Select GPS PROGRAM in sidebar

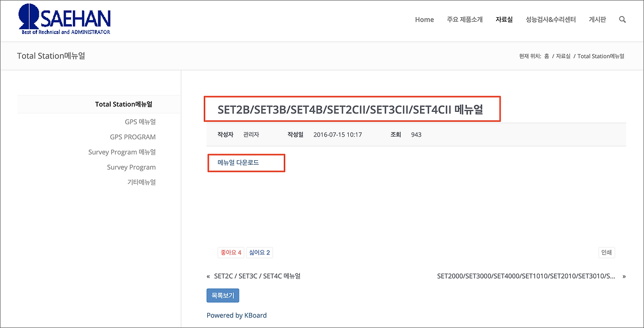(x=133, y=137)
